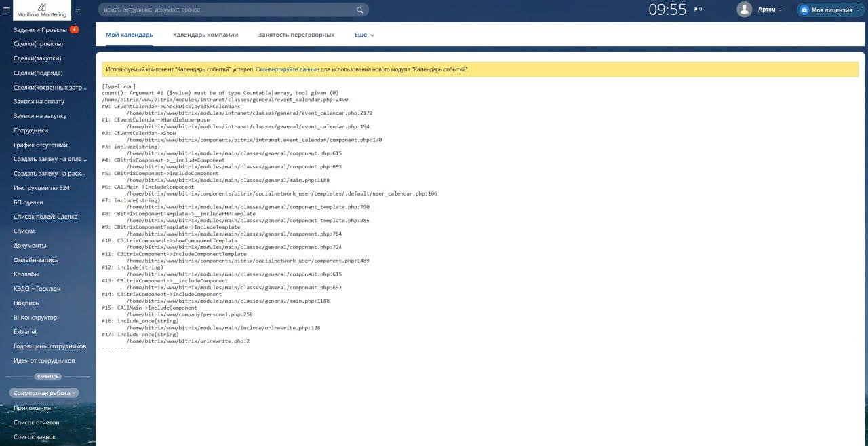The width and height of the screenshot is (868, 446).
Task: Open Сотрудники in the sidebar
Action: (31, 130)
